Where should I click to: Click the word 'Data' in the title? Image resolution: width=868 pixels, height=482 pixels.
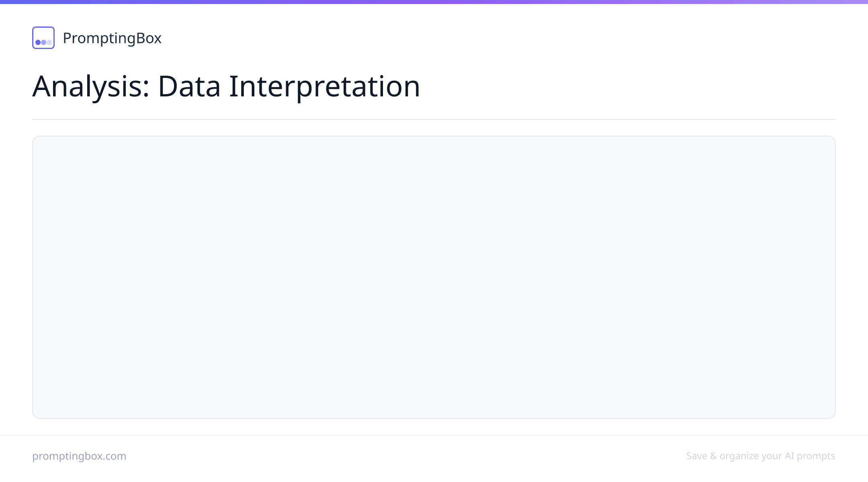tap(189, 86)
